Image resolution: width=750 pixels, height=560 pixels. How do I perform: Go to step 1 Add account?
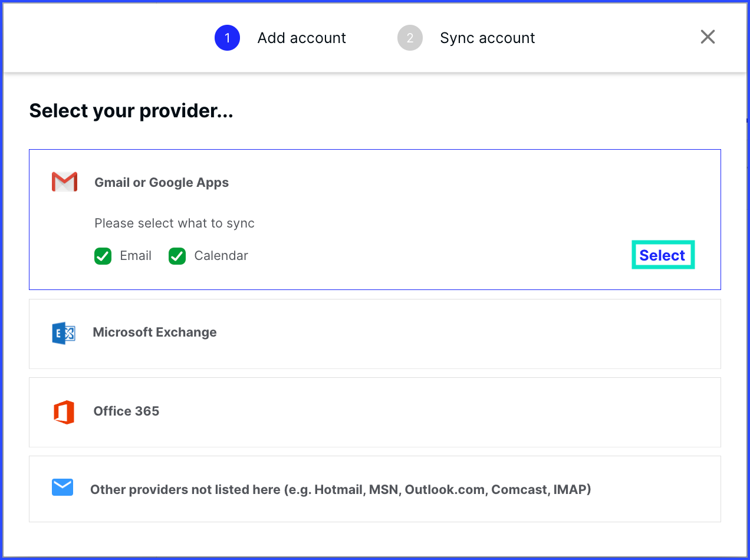(x=280, y=38)
